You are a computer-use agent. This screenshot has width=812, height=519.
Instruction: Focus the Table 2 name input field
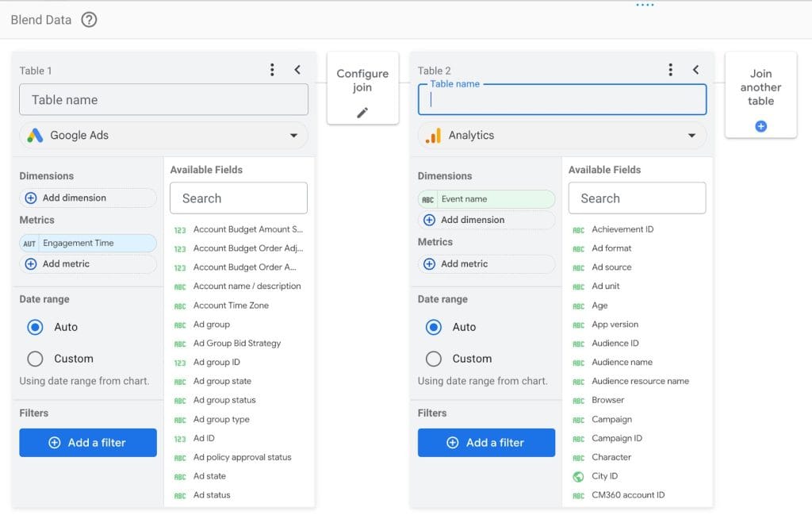[562, 99]
